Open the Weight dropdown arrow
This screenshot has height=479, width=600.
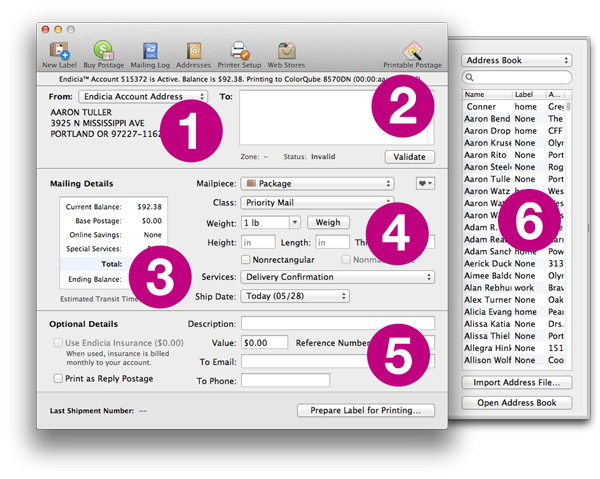tap(295, 222)
